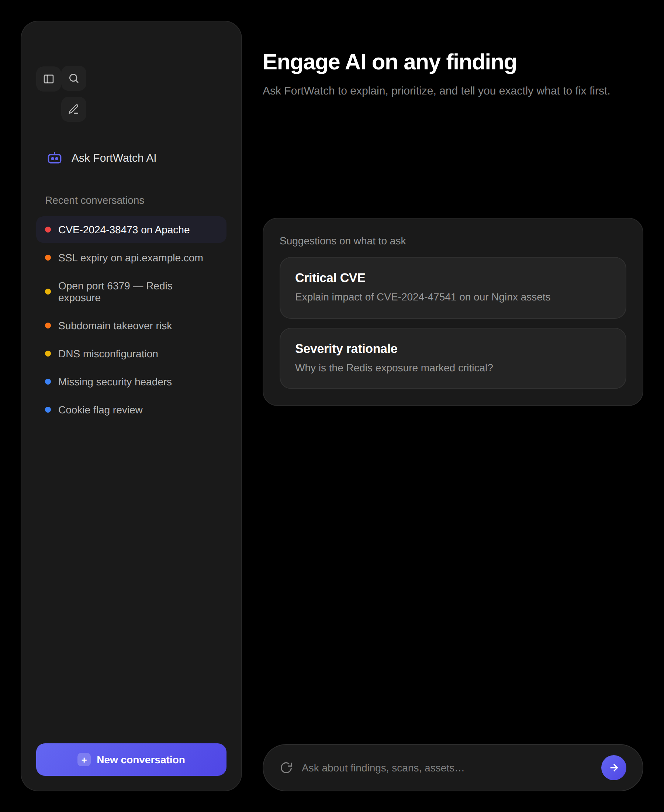The width and height of the screenshot is (664, 812).
Task: Choose the Severity rationale suggestion card
Action: pyautogui.click(x=453, y=358)
